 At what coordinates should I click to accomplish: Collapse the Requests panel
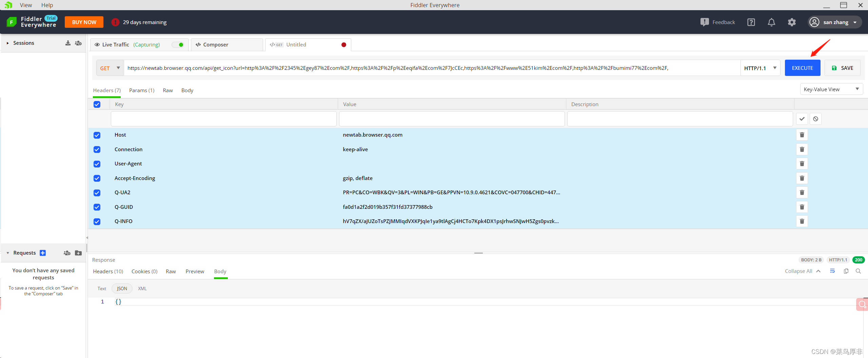click(8, 253)
